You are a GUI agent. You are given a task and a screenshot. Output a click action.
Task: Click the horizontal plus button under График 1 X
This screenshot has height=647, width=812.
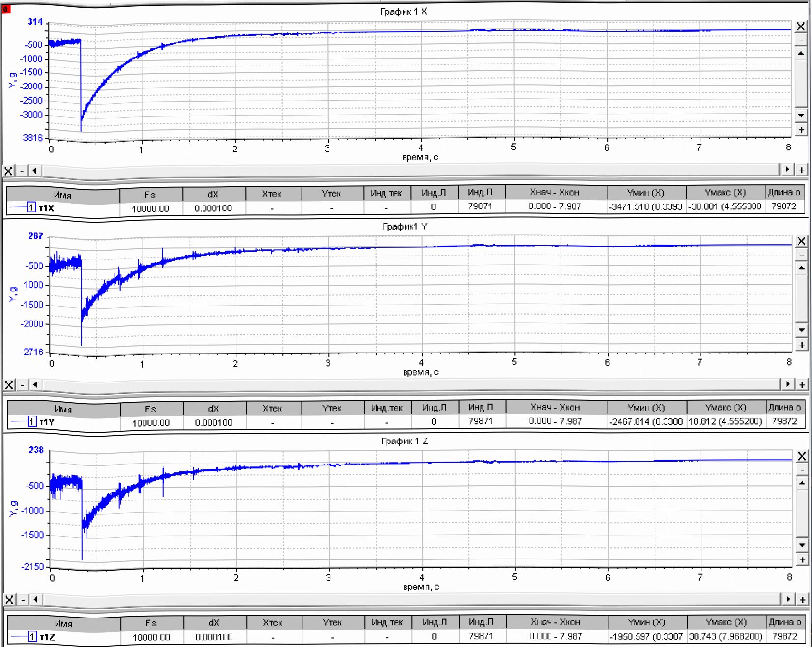point(801,170)
